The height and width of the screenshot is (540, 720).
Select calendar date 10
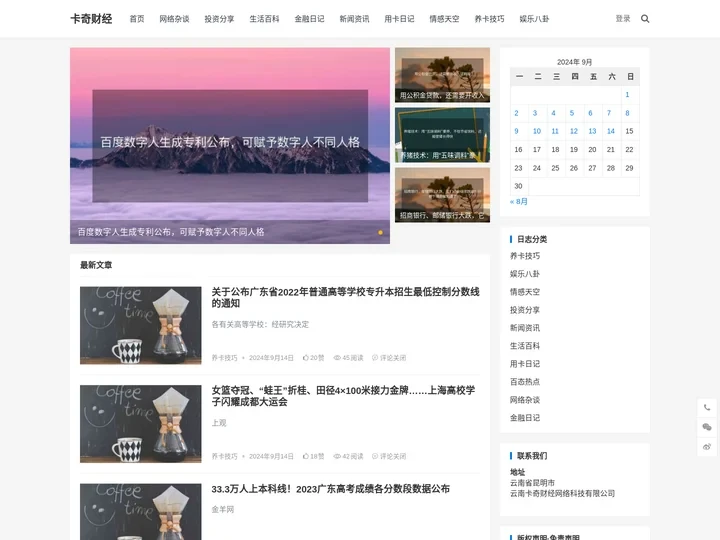(x=536, y=131)
